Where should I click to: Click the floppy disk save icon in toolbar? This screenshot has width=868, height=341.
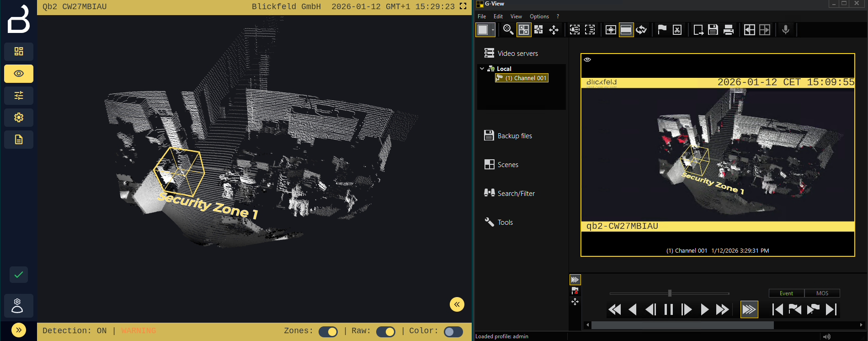point(713,30)
